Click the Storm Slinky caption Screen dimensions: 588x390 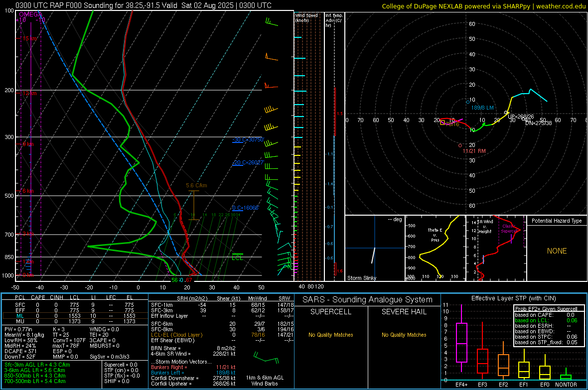coord(361,278)
